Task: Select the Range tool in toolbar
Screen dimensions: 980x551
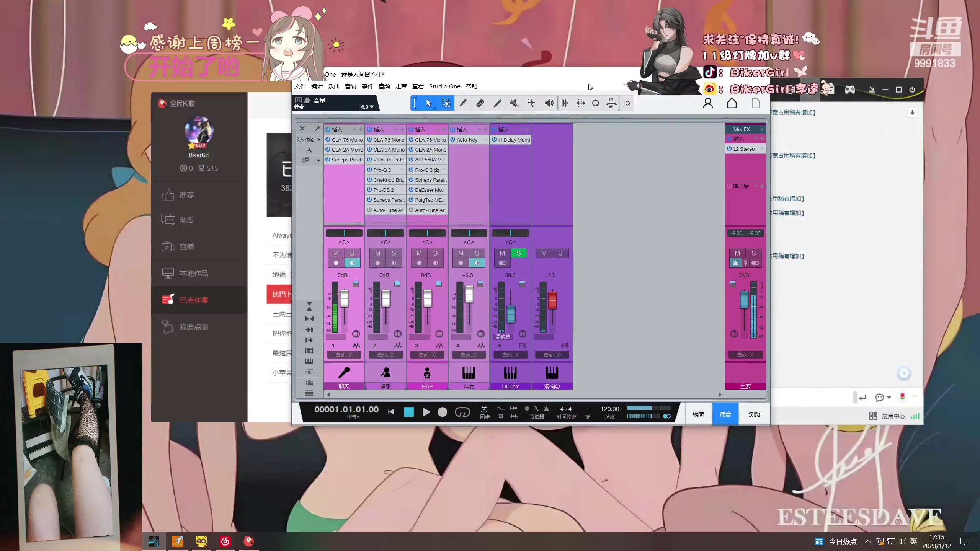Action: point(446,103)
